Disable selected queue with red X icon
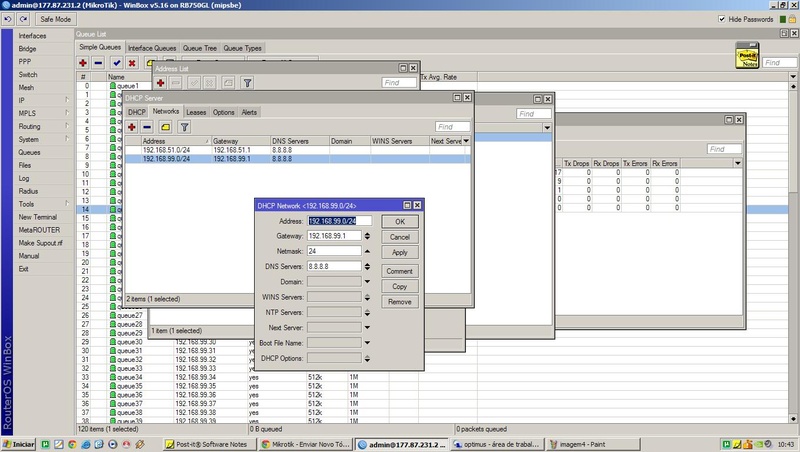This screenshot has width=800, height=452. tap(132, 63)
